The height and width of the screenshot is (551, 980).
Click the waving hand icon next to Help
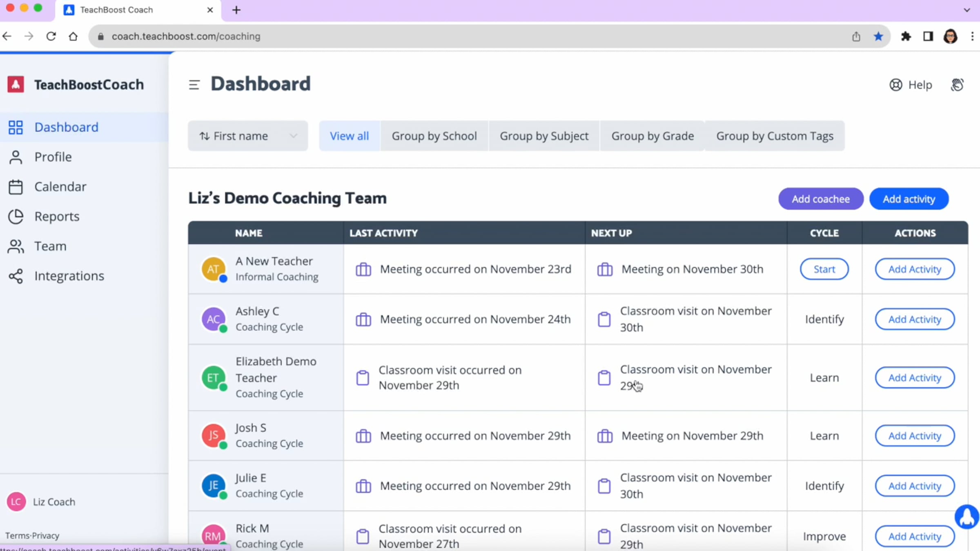(x=957, y=85)
